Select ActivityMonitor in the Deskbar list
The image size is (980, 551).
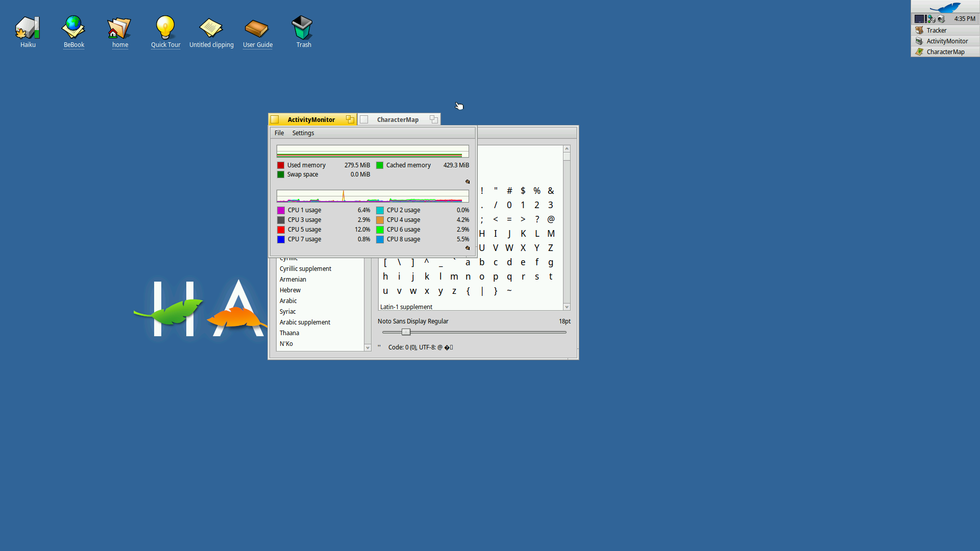click(945, 41)
